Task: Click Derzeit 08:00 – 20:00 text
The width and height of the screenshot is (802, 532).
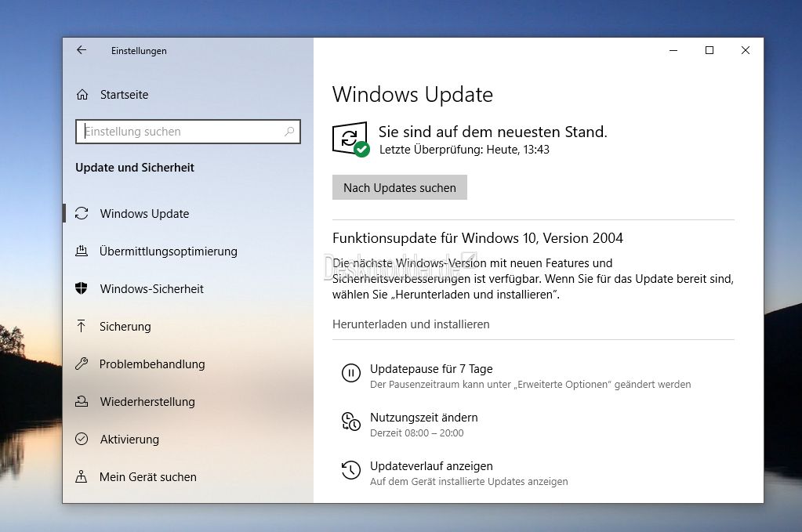Action: click(x=416, y=432)
